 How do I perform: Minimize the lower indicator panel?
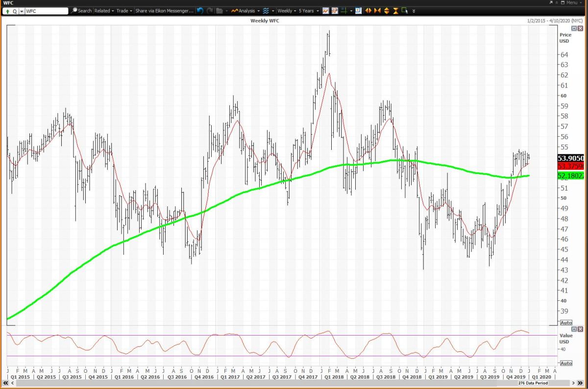coord(574,329)
